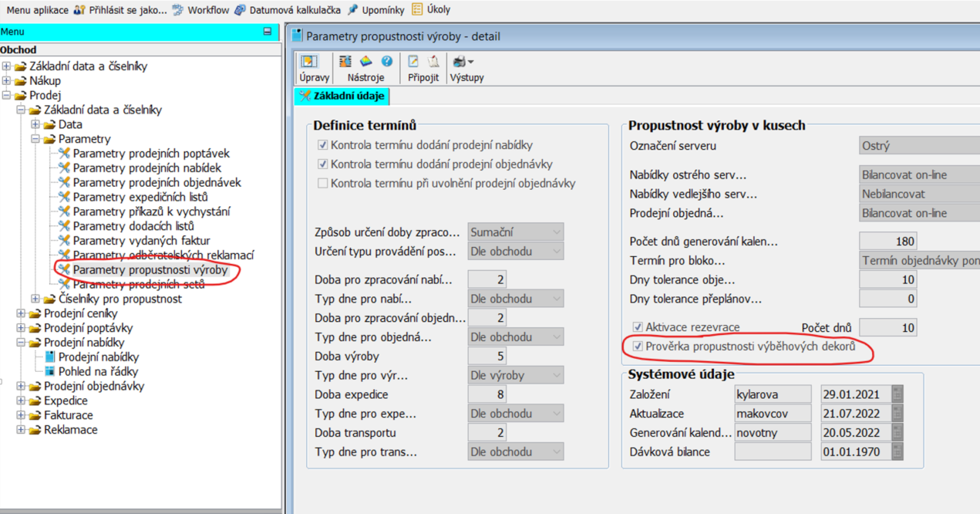The height and width of the screenshot is (514, 980).
Task: Minimize the Menu panel with its icon
Action: (x=268, y=32)
